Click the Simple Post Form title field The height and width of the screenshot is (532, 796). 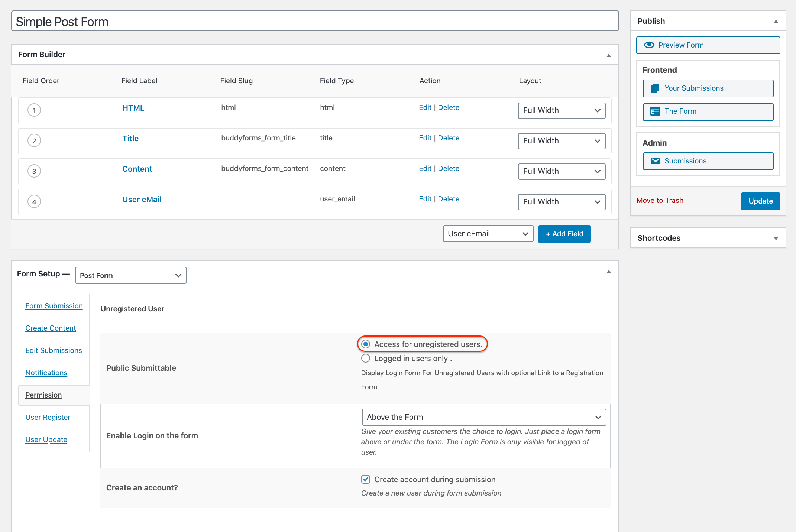[x=315, y=22]
